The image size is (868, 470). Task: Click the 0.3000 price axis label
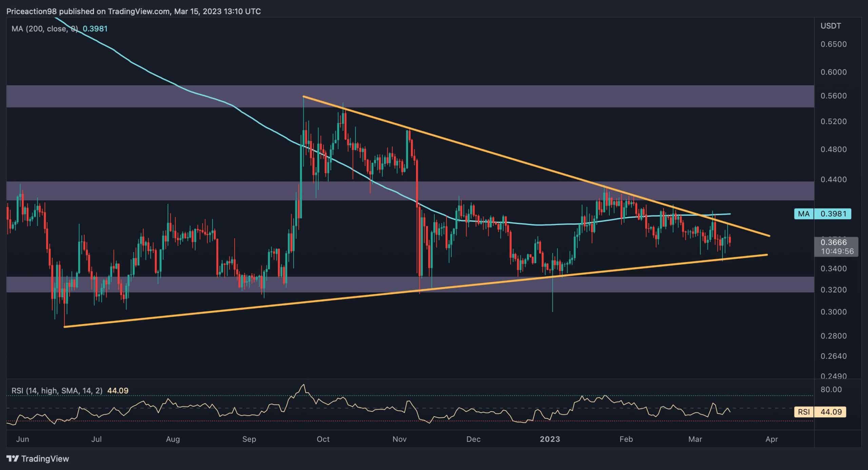833,312
